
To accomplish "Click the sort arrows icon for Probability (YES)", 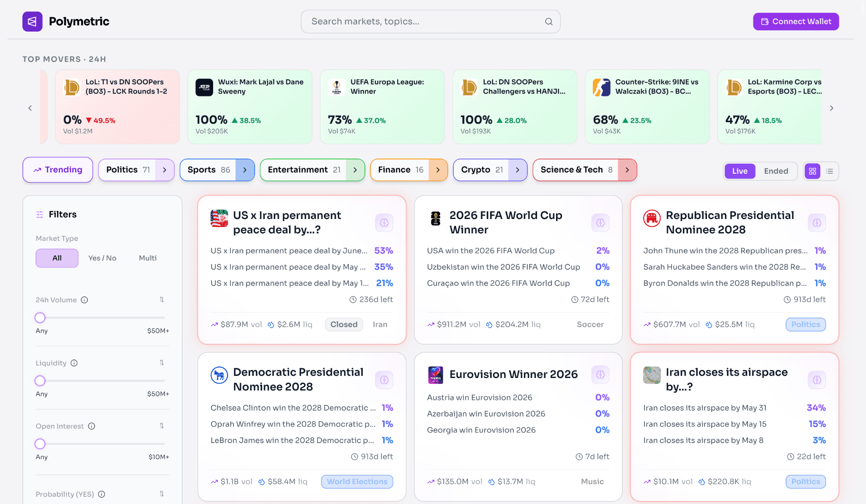I will coord(162,493).
